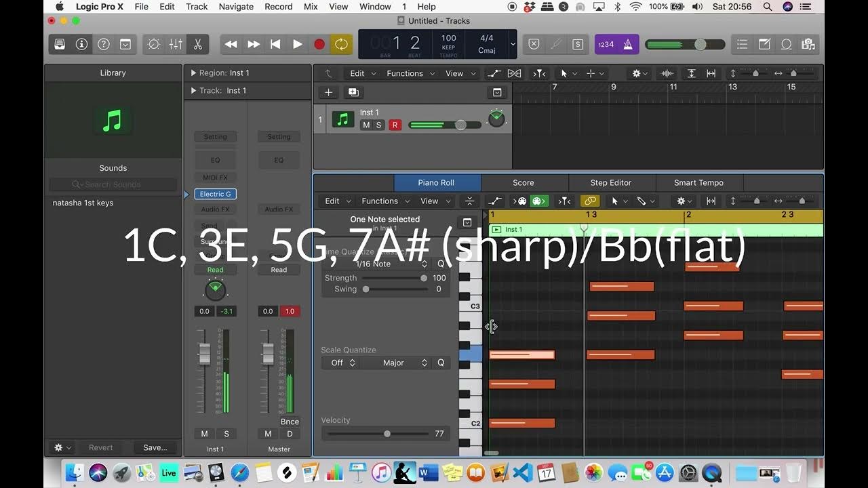The height and width of the screenshot is (488, 868).
Task: Open the Mixer faders button
Action: tap(176, 44)
